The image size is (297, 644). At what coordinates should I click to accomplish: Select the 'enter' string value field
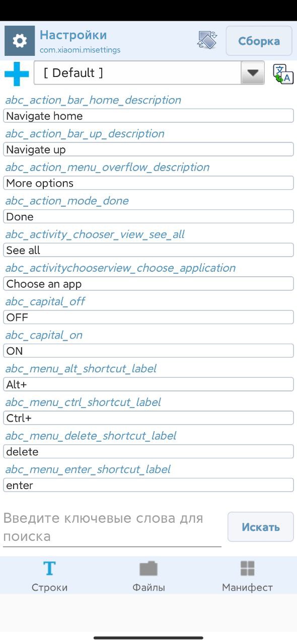148,486
